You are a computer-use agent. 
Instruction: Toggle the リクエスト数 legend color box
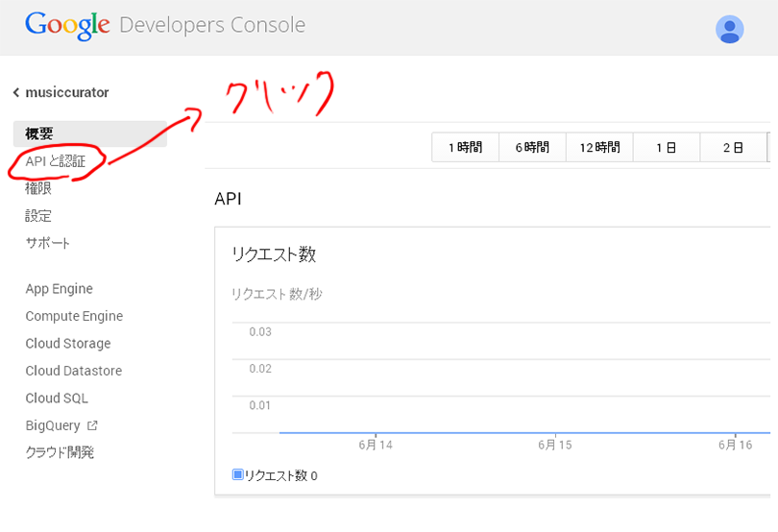[x=237, y=474]
